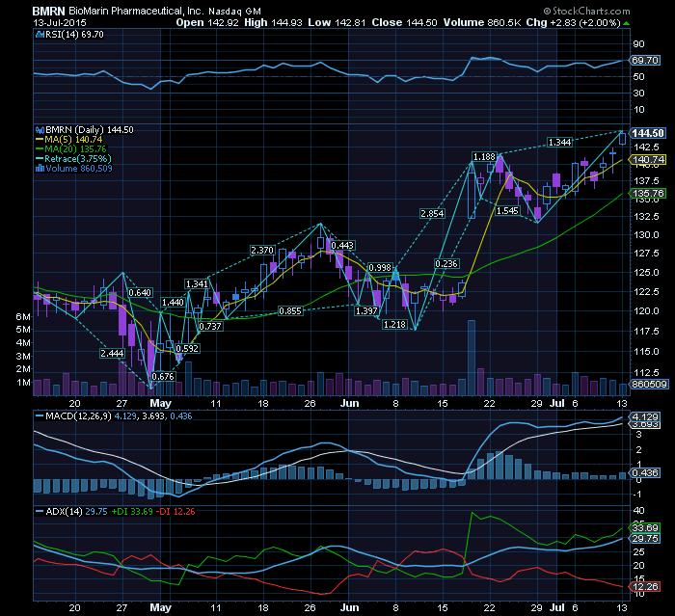Click the 0.443 retrace label
675x616 pixels.
click(342, 246)
